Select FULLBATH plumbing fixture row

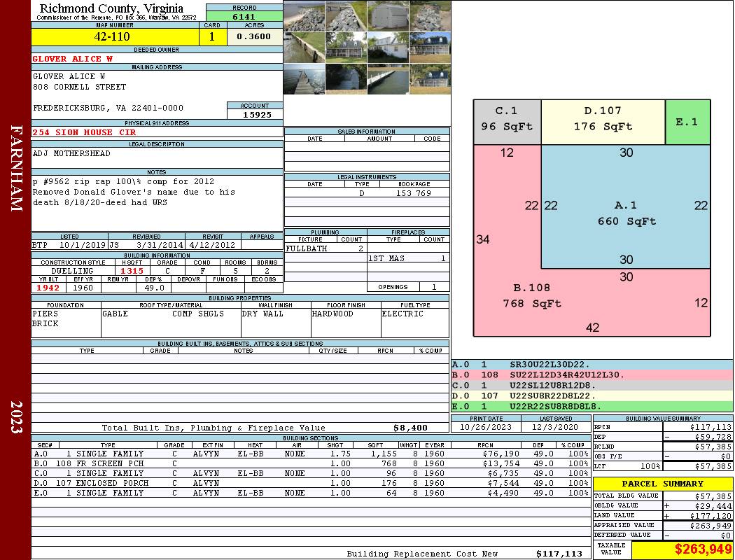(x=325, y=248)
